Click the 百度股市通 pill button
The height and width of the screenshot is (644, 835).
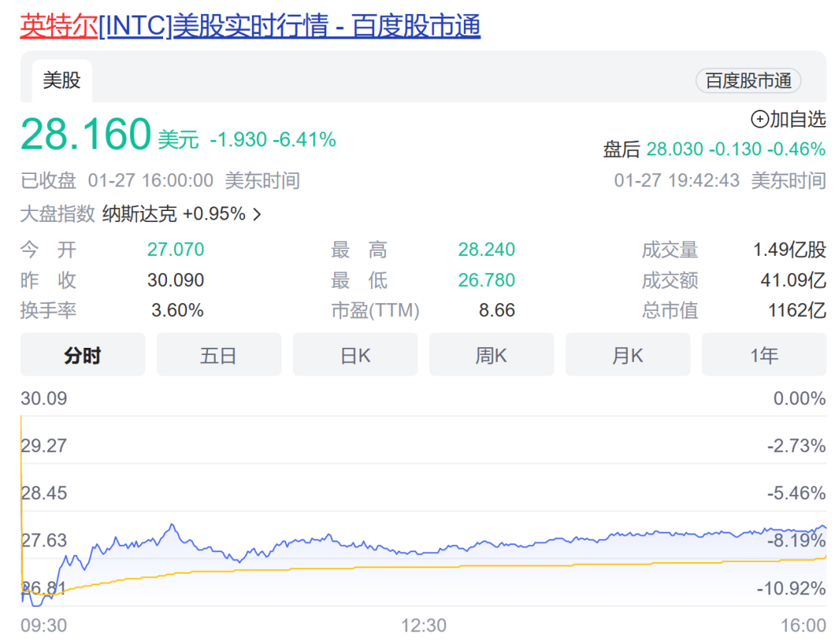(x=748, y=81)
